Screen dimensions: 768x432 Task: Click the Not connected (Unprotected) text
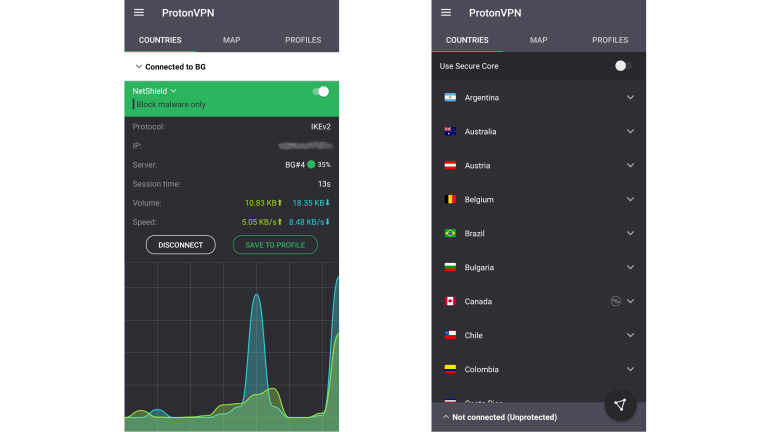[x=504, y=417]
